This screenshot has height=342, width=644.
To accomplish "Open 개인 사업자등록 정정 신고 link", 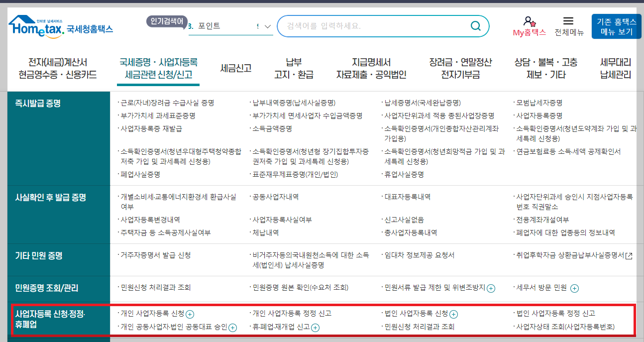I will coord(292,314).
